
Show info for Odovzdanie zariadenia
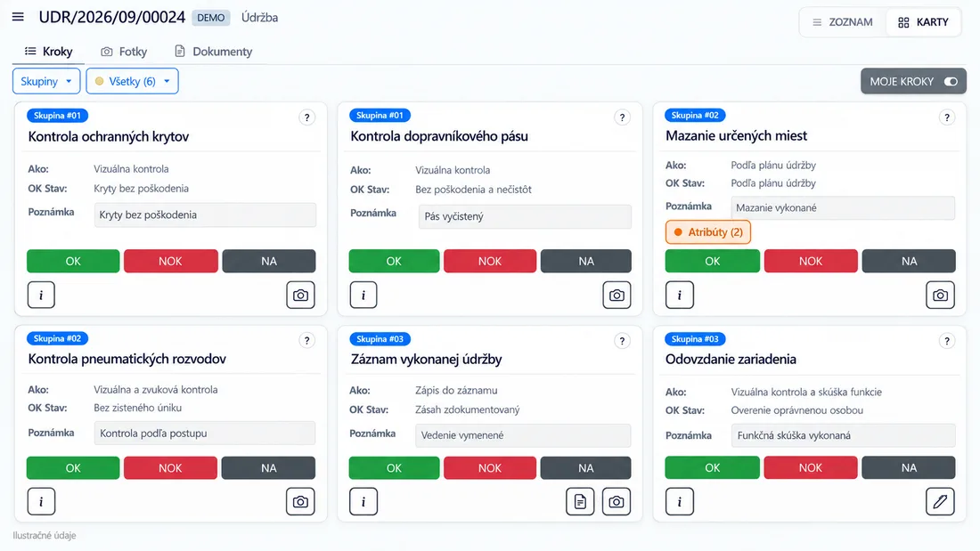coord(680,502)
